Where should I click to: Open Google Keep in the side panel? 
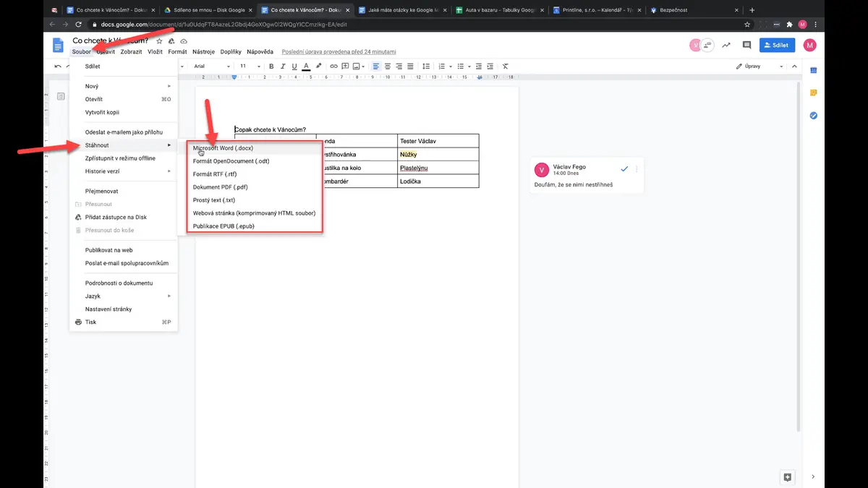point(813,93)
